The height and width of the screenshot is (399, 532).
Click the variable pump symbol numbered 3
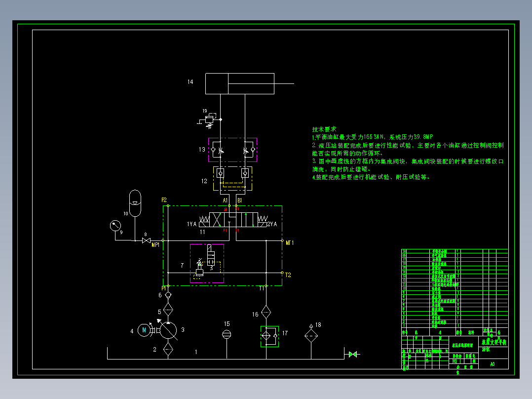pyautogui.click(x=168, y=330)
